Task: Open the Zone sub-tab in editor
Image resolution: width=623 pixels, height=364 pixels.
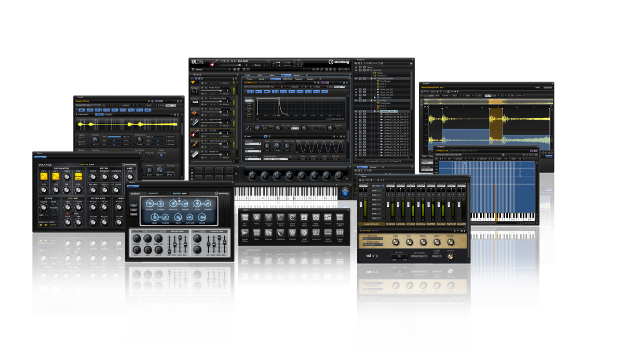Action: 275,79
